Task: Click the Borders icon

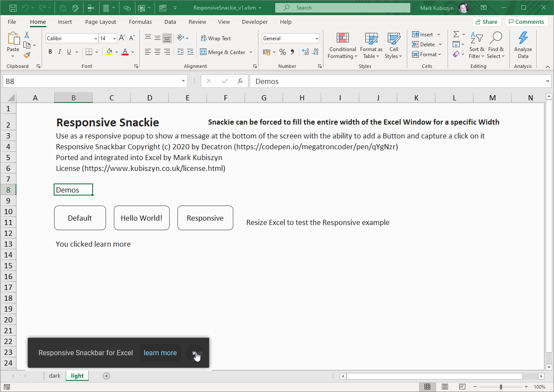Action: [x=89, y=52]
